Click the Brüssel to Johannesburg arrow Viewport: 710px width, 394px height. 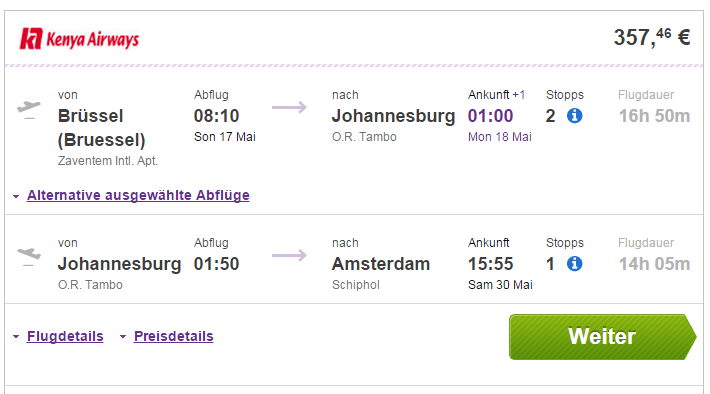(x=289, y=107)
